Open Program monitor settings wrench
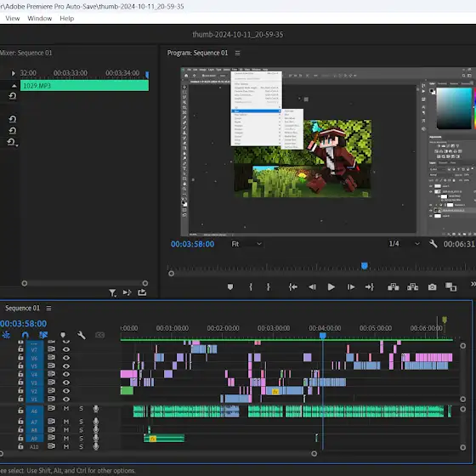The height and width of the screenshot is (476, 476). [x=433, y=244]
